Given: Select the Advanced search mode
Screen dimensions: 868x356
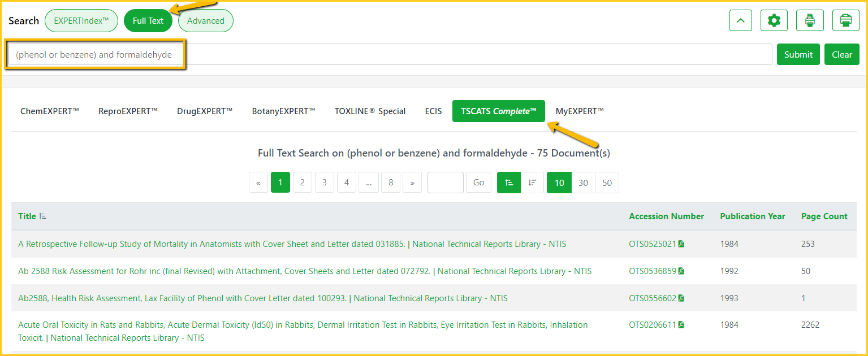Looking at the screenshot, I should (x=205, y=21).
